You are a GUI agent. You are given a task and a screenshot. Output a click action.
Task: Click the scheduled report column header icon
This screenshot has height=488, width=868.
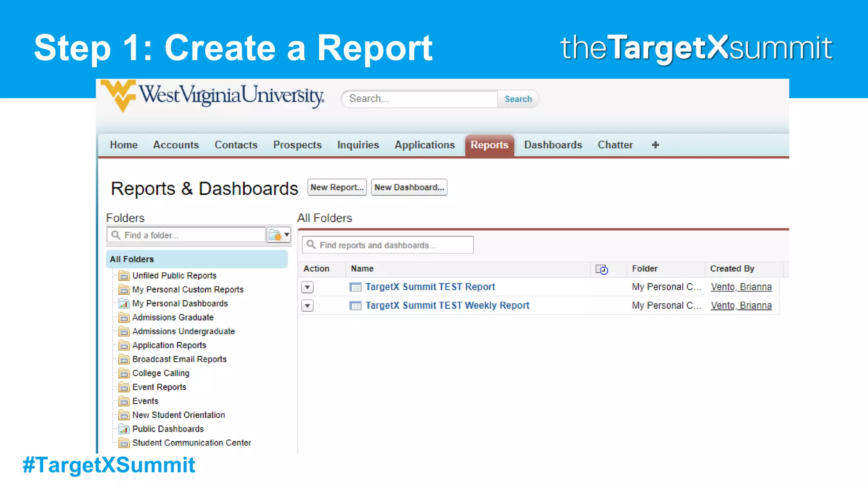[602, 269]
